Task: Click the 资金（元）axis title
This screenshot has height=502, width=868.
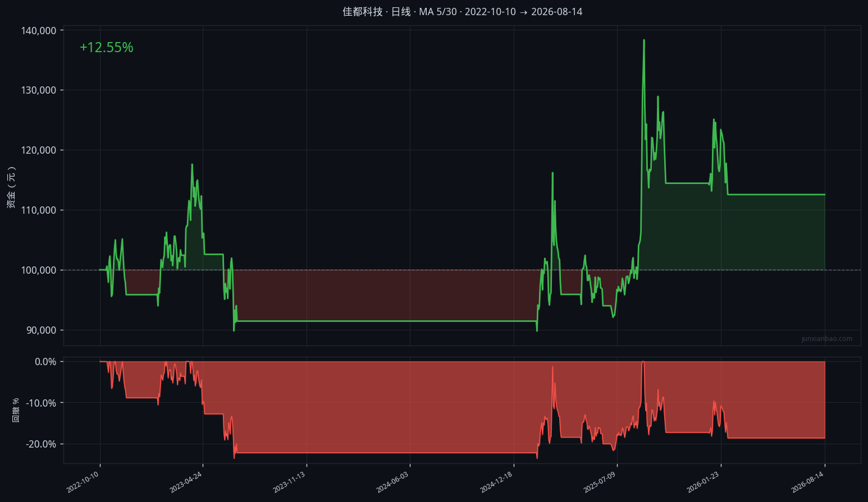Action: click(x=11, y=187)
